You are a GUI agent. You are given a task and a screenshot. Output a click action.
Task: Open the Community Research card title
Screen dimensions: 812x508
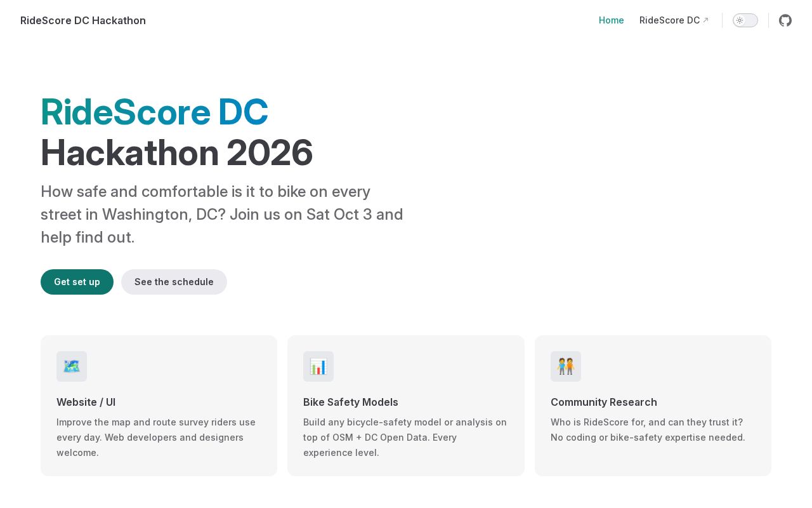[604, 402]
